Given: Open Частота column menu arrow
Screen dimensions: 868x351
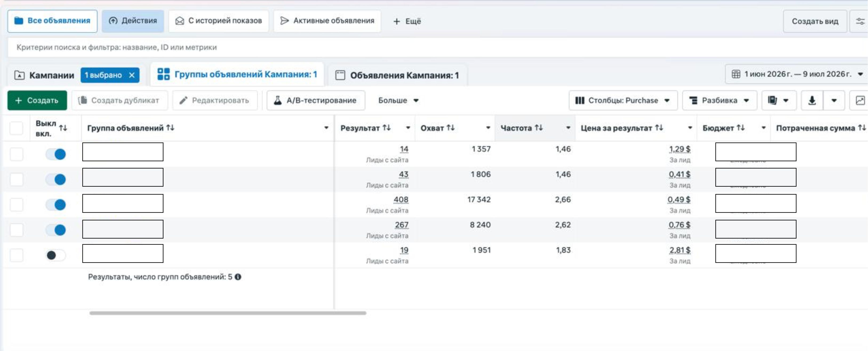Looking at the screenshot, I should click(568, 128).
